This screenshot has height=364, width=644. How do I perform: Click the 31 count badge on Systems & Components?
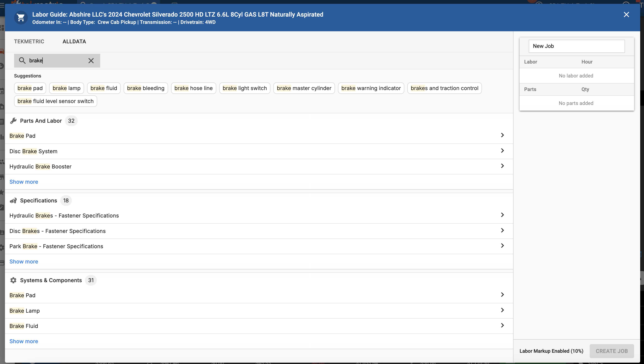(x=91, y=280)
